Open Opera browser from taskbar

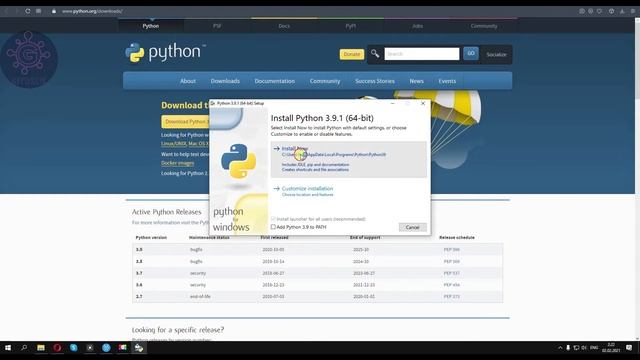[x=57, y=348]
